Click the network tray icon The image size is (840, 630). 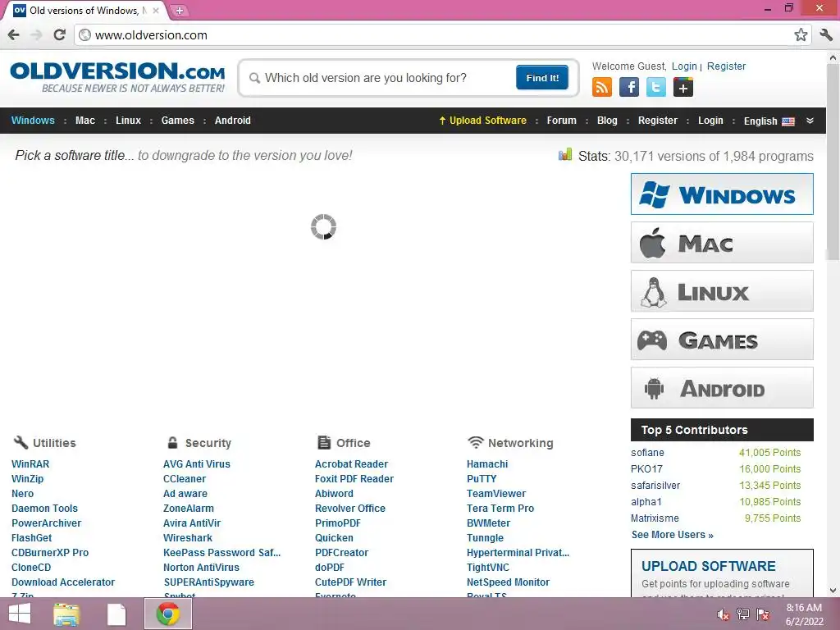743,614
